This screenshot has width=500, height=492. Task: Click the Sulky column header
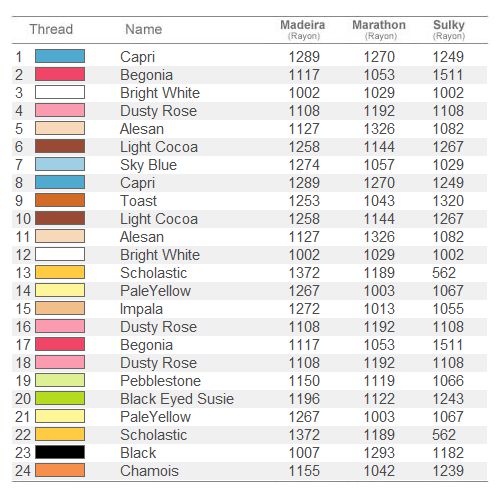click(x=449, y=29)
